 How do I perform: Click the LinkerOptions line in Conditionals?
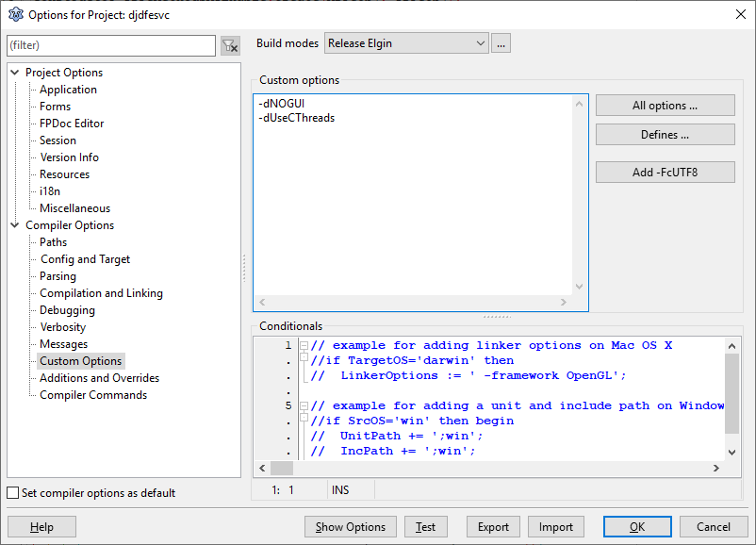pyautogui.click(x=468, y=375)
